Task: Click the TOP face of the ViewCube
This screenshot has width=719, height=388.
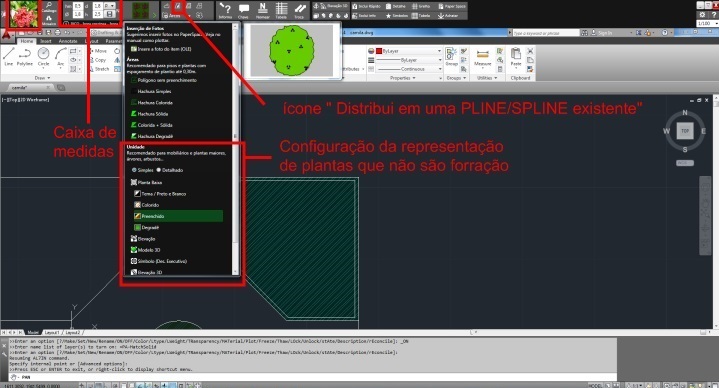Action: 685,131
